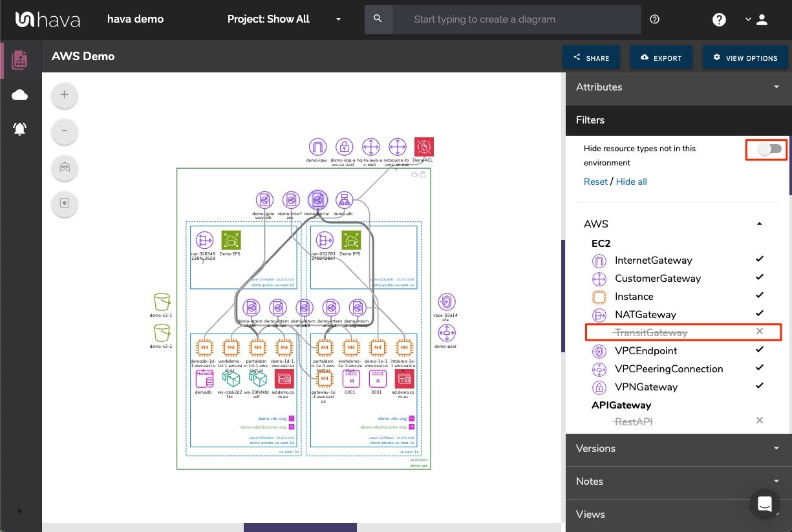
Task: Open help using the question mark icon
Action: click(719, 19)
